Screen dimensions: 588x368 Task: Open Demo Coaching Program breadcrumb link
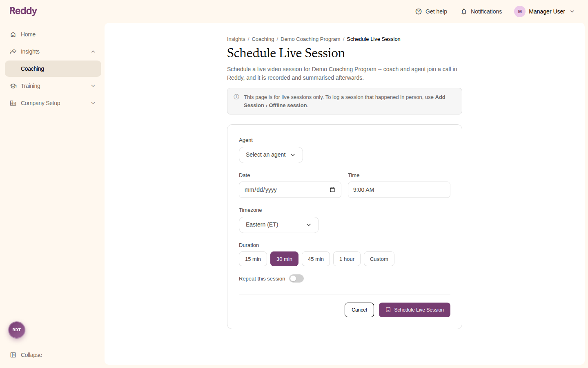click(310, 39)
